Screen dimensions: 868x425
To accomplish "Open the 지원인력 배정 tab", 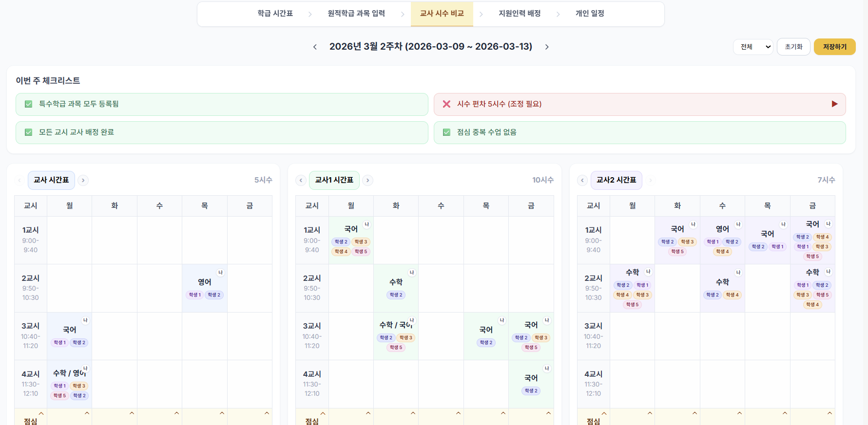I will 519,13.
